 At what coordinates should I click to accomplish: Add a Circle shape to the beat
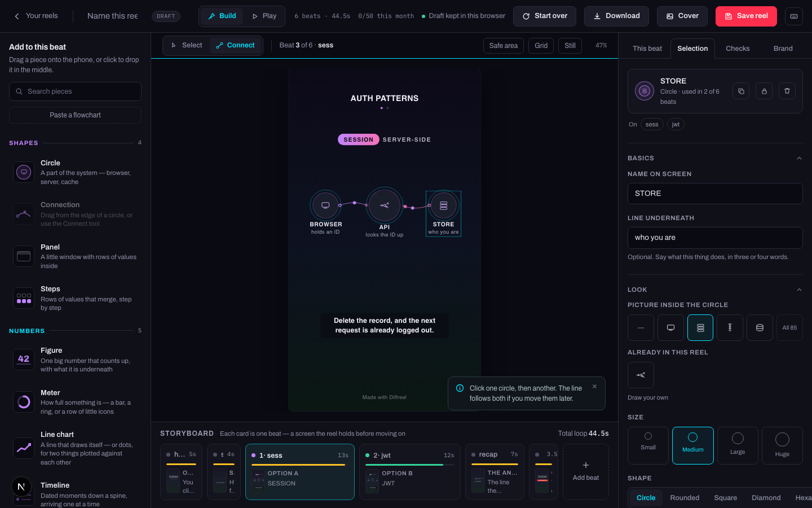point(76,172)
